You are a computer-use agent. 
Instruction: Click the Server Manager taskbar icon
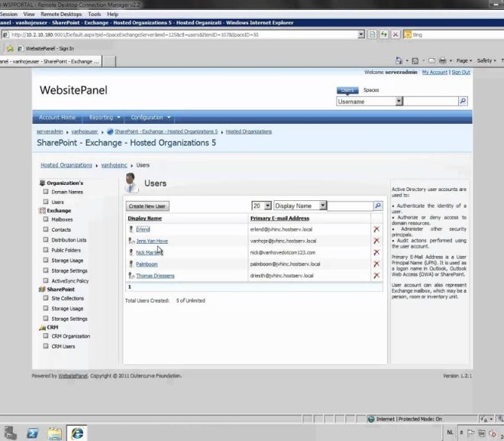10,433
